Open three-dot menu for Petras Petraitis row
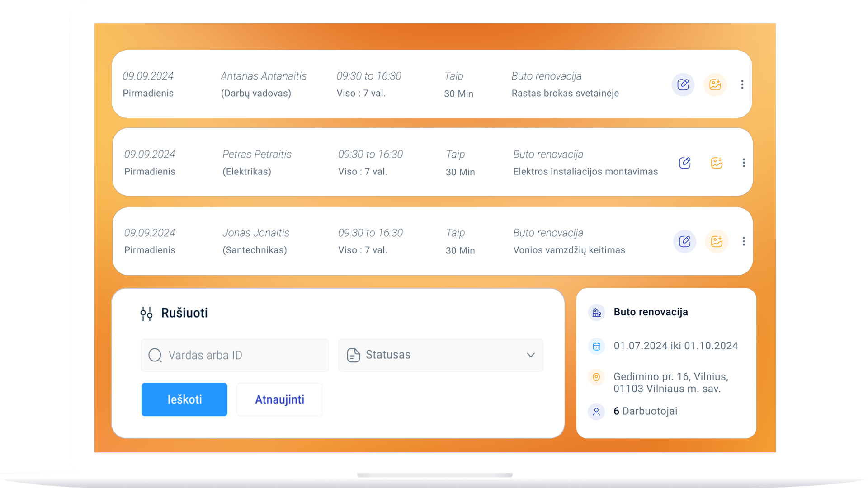The width and height of the screenshot is (868, 488). [744, 163]
